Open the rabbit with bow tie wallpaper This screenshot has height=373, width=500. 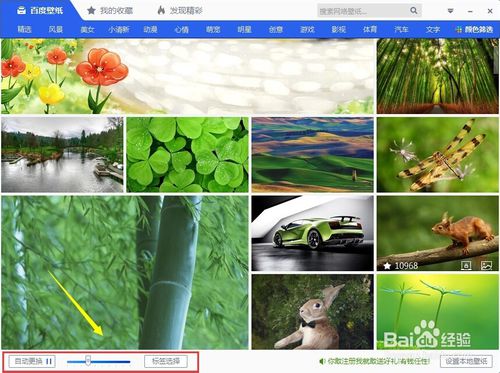point(313,312)
